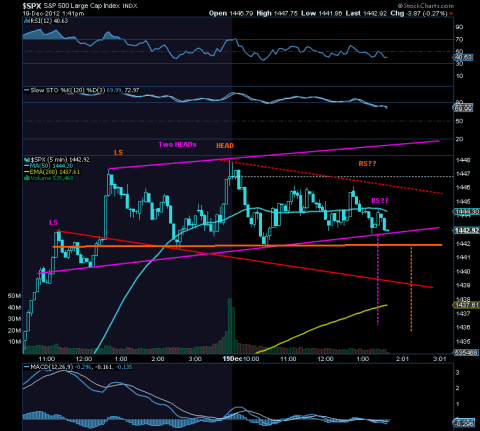Click the magenta LS annotation label

coord(53,222)
